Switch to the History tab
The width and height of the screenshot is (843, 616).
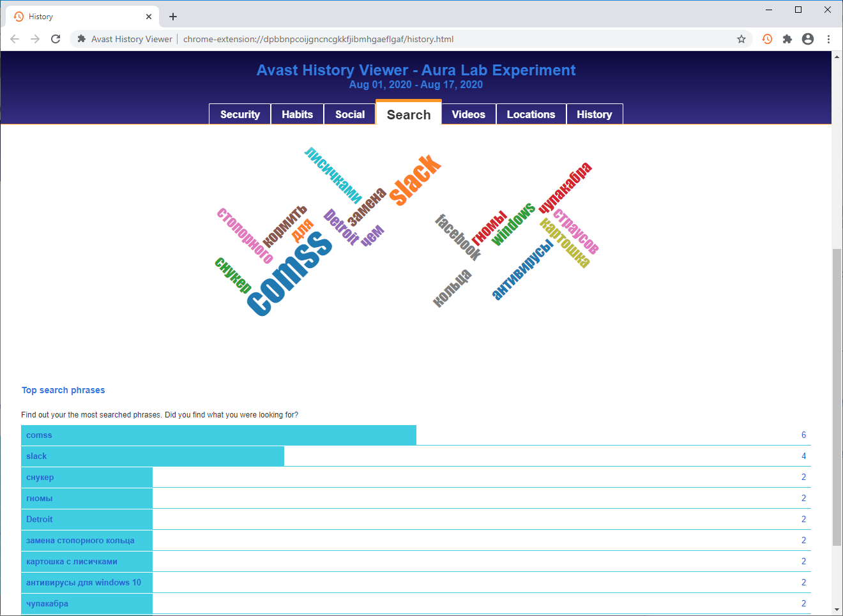[595, 114]
